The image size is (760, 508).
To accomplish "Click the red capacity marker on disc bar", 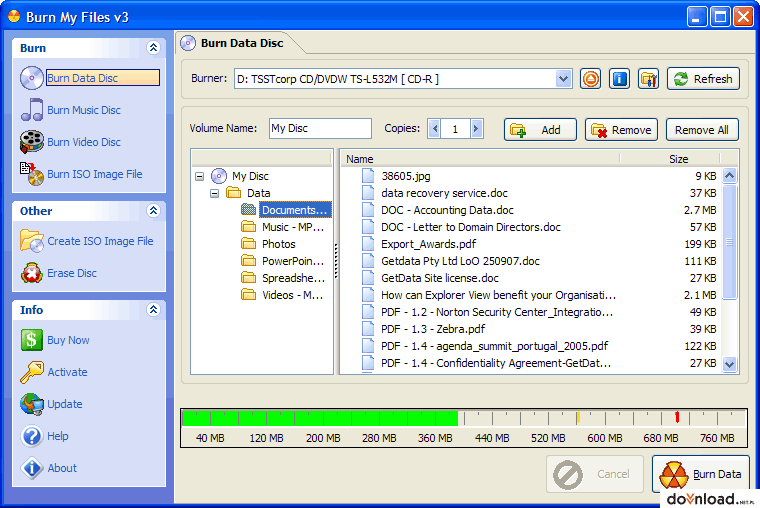I will click(677, 417).
